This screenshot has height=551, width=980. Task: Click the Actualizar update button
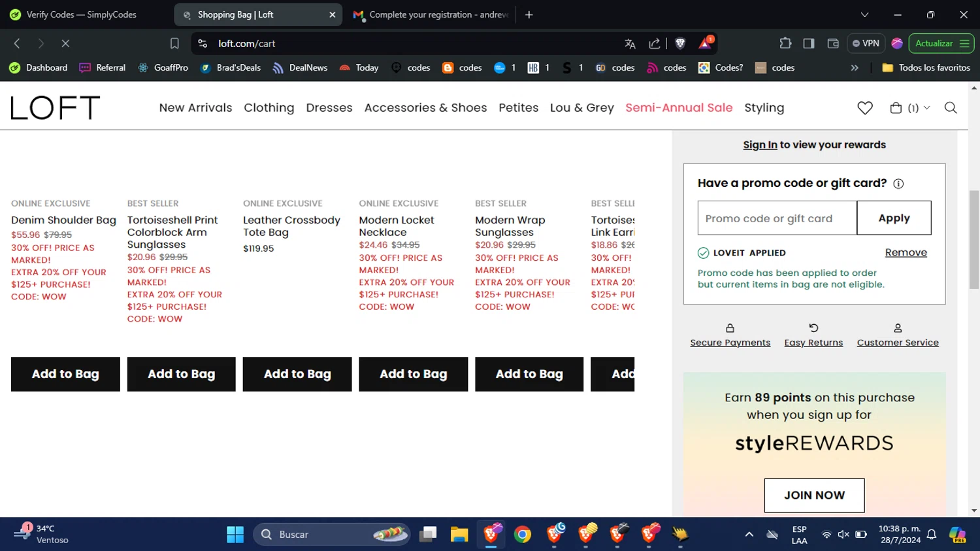tap(941, 43)
